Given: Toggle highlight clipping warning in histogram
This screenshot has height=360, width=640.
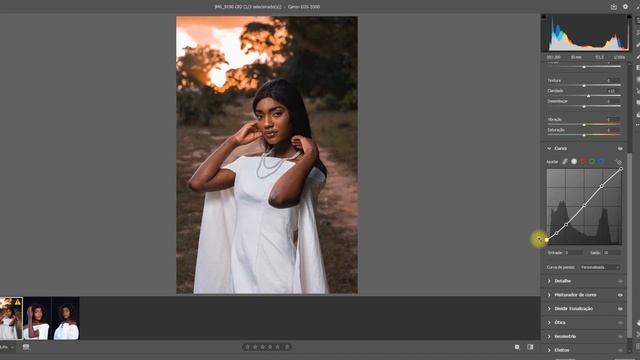Looking at the screenshot, I should click(x=629, y=17).
